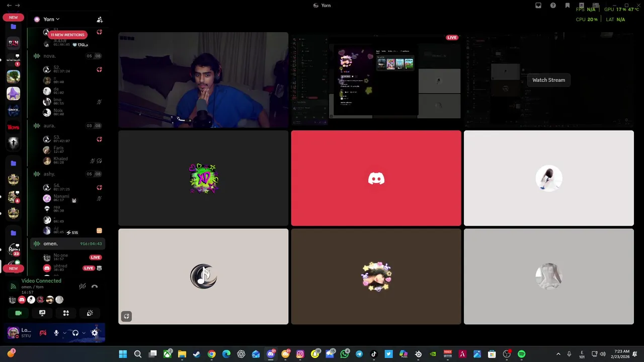The image size is (644, 362).
Task: Open Spotify from the taskbar
Action: click(521, 354)
